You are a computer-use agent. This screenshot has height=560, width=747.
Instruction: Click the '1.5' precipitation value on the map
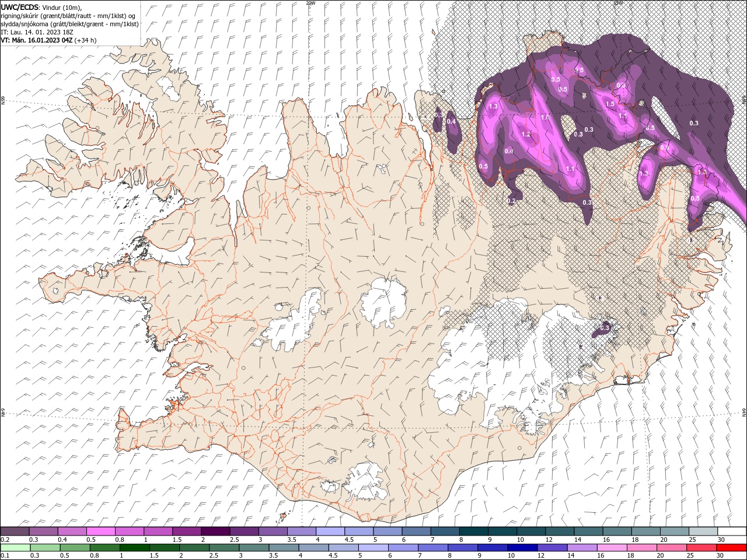point(610,103)
